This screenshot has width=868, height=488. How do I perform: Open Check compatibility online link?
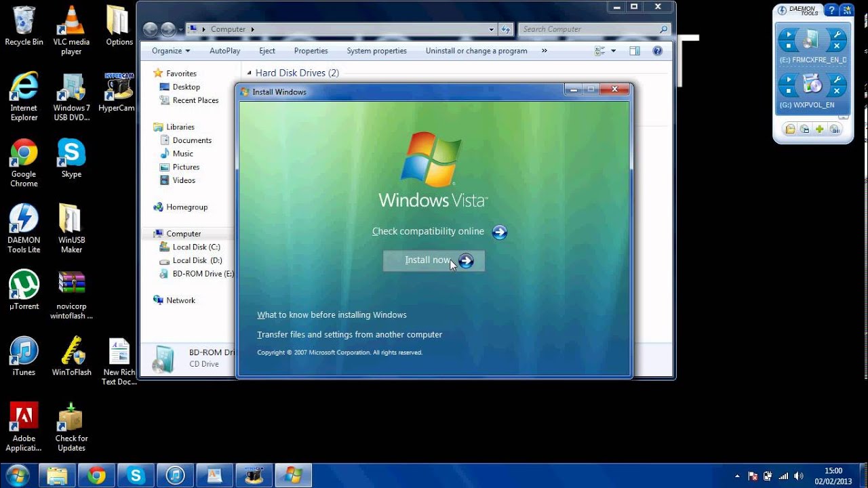point(428,231)
